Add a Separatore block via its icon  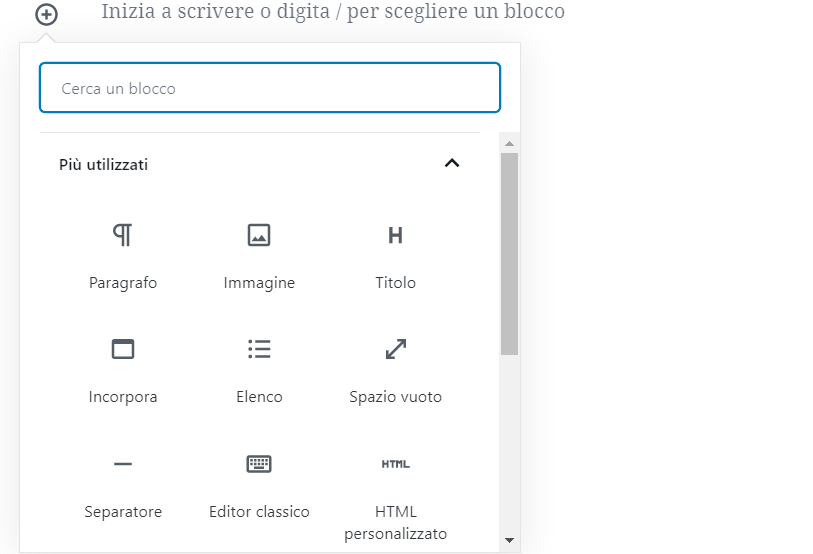(x=123, y=464)
